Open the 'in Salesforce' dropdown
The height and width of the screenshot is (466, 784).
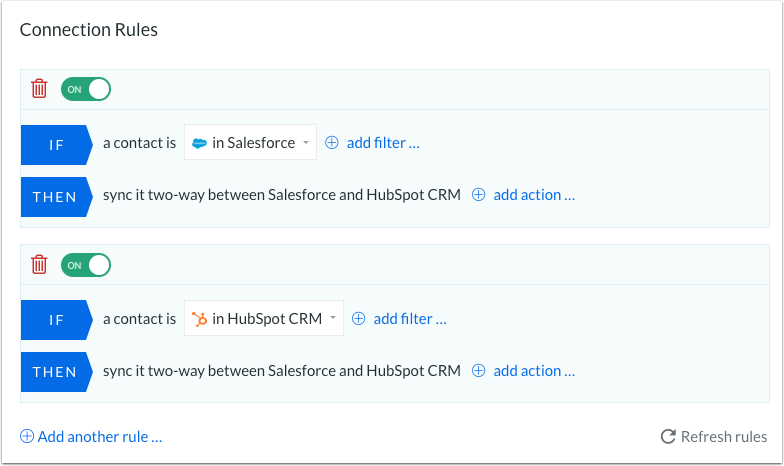251,143
